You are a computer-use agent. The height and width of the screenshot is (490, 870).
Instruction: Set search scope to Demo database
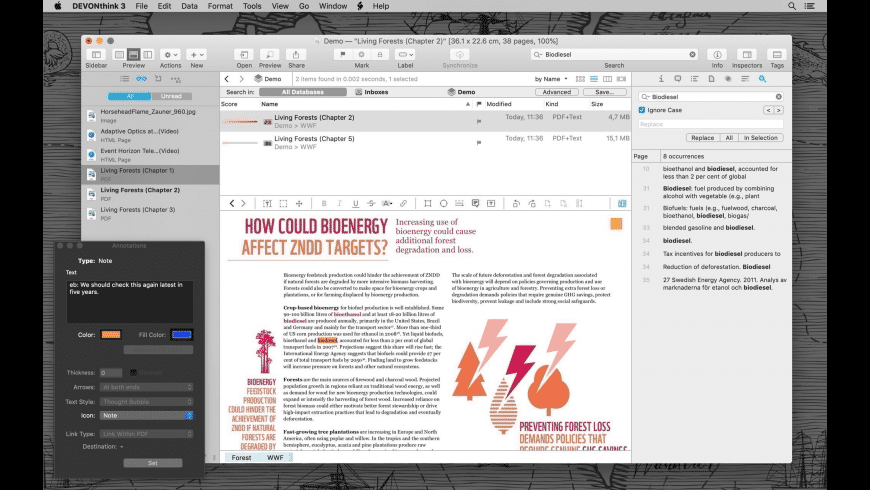(462, 92)
